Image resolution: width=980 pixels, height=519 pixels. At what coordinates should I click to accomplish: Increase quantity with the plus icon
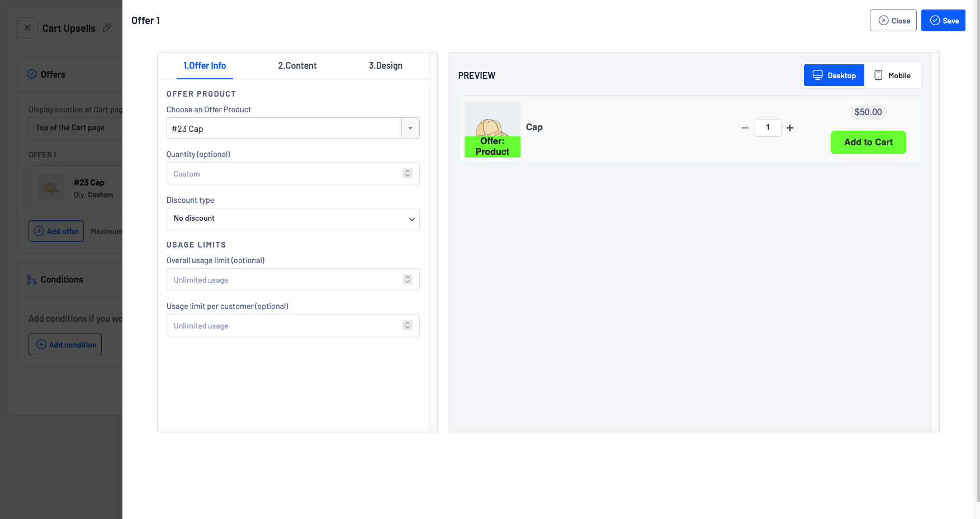790,128
